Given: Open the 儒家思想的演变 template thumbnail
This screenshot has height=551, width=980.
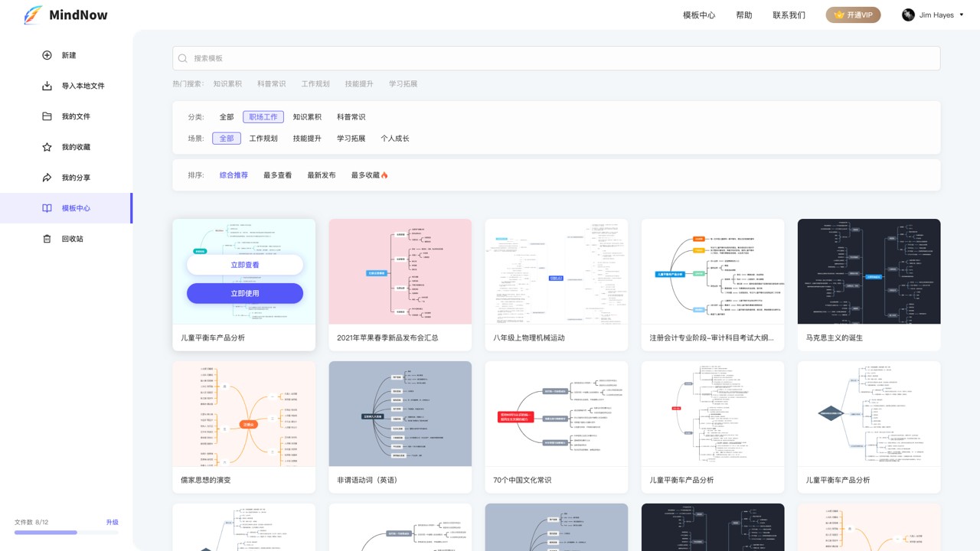Looking at the screenshot, I should (x=244, y=414).
